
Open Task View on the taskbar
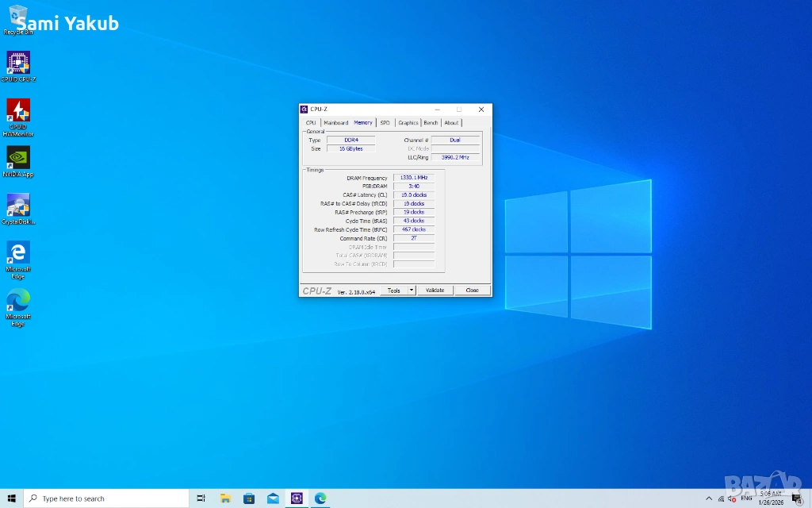pos(201,498)
